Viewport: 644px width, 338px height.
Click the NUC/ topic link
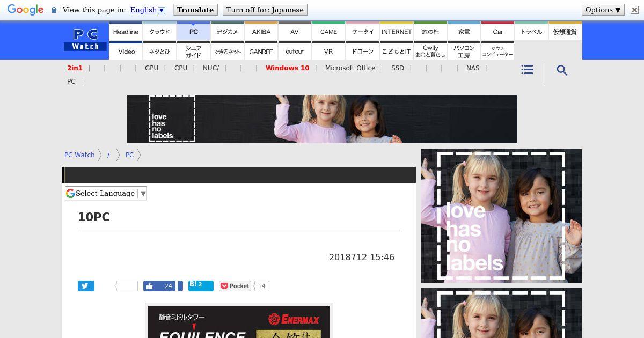[x=211, y=68]
